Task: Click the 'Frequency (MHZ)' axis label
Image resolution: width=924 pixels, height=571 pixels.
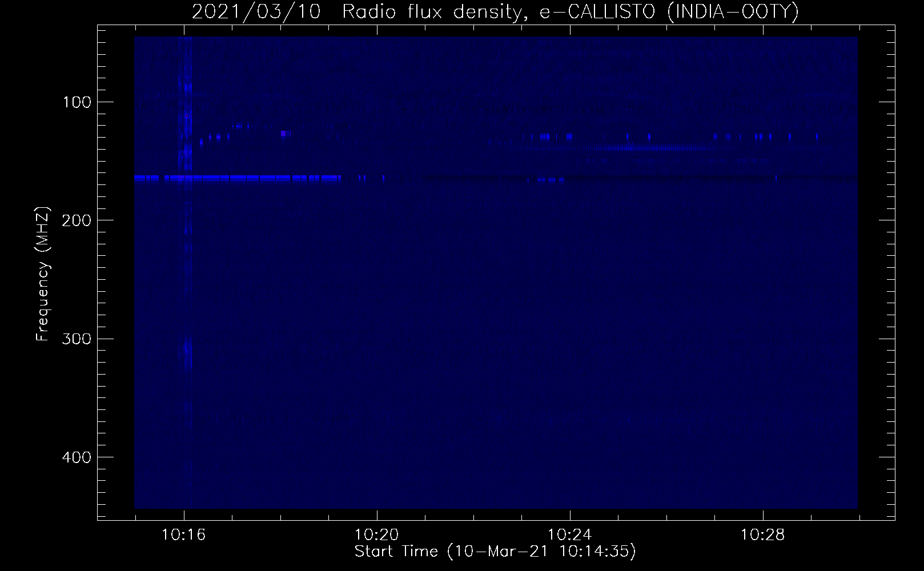Action: coord(43,273)
